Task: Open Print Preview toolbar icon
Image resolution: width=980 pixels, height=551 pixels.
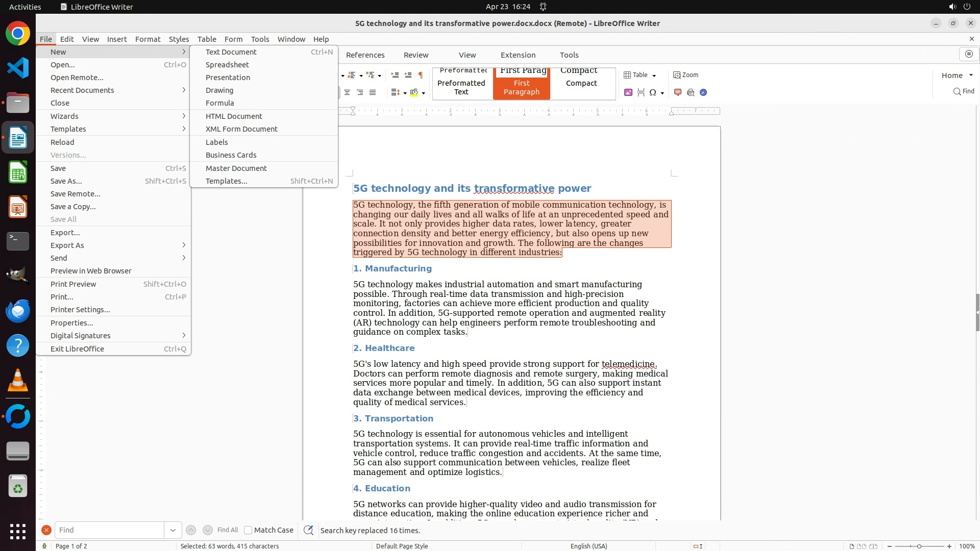Action: tap(691, 92)
